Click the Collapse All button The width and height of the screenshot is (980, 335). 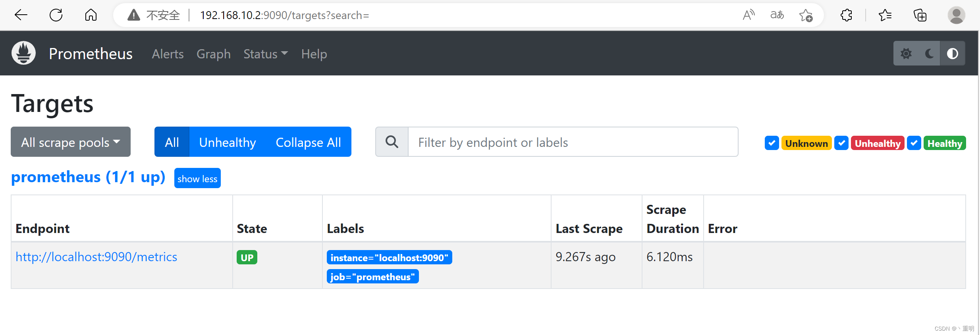[x=309, y=142]
